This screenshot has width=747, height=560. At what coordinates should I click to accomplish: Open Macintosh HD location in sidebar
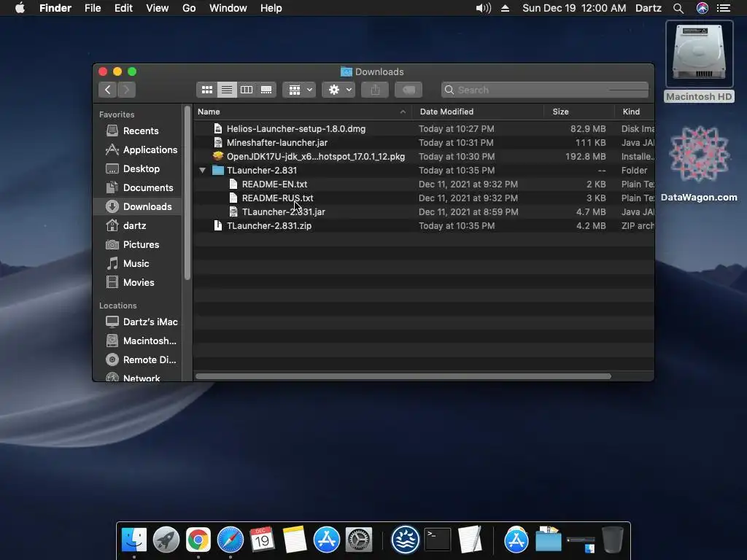(138, 341)
